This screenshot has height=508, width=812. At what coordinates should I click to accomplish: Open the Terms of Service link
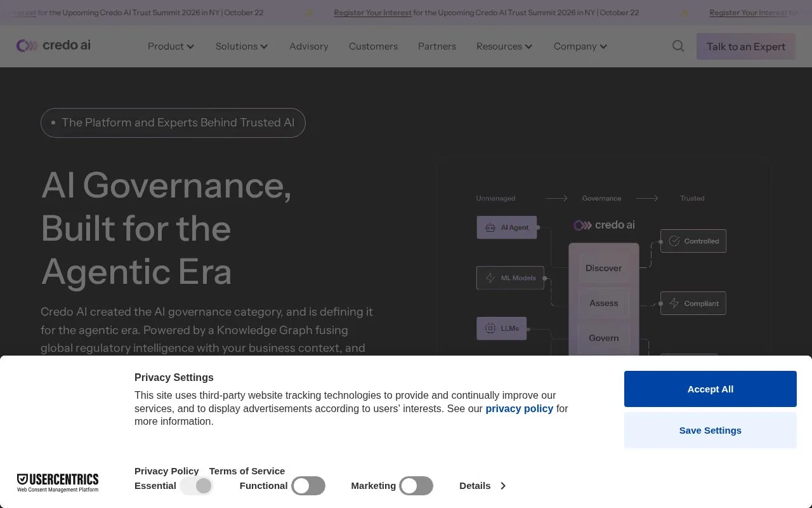[247, 471]
